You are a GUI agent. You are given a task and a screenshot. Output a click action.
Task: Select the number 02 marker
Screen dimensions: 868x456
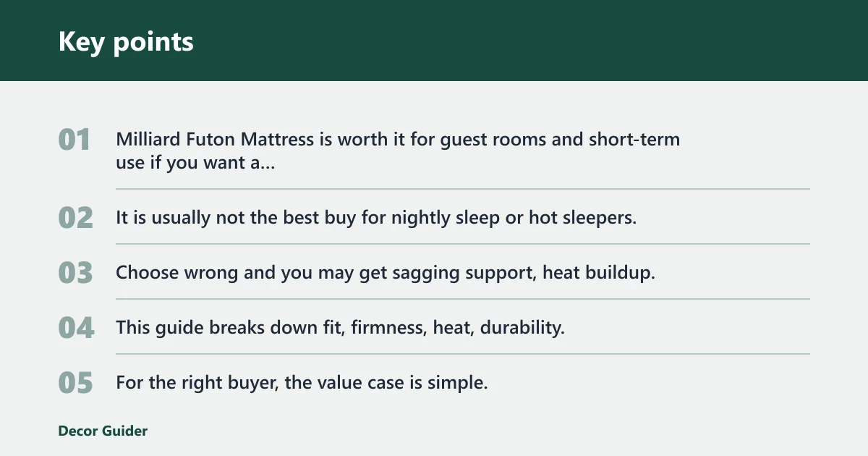tap(76, 218)
